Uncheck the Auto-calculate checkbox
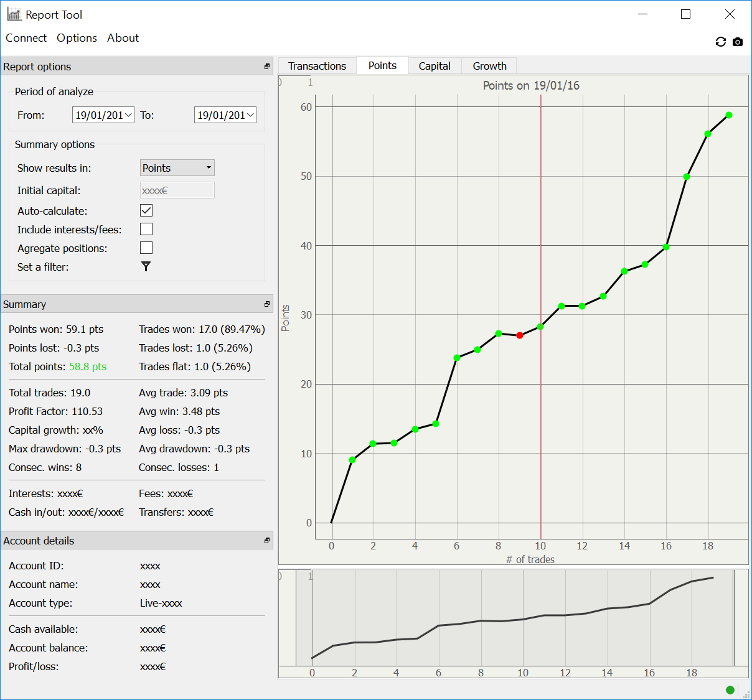Screen dimensions: 752x700 point(146,210)
